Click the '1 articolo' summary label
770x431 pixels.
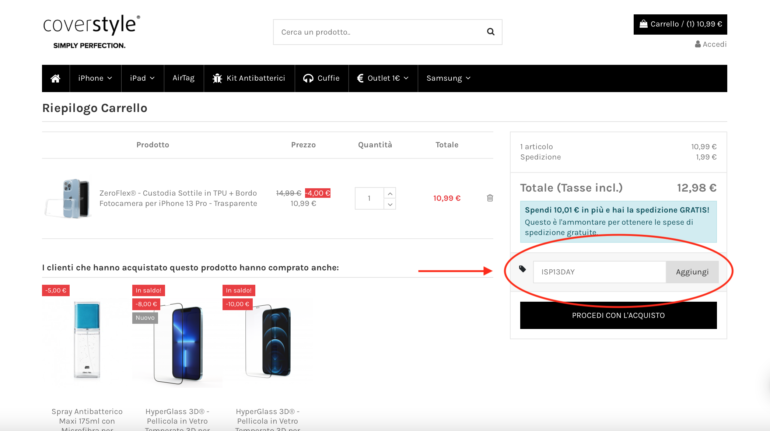point(536,147)
